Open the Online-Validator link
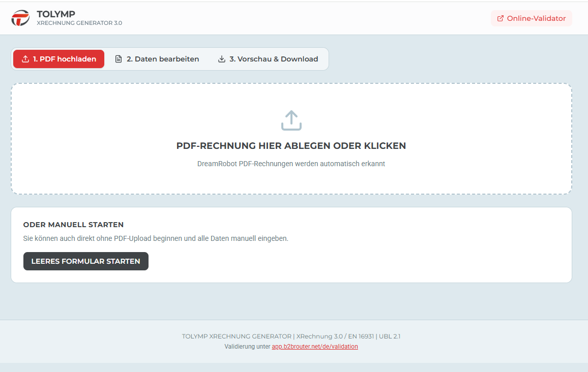This screenshot has width=588, height=372. point(532,18)
